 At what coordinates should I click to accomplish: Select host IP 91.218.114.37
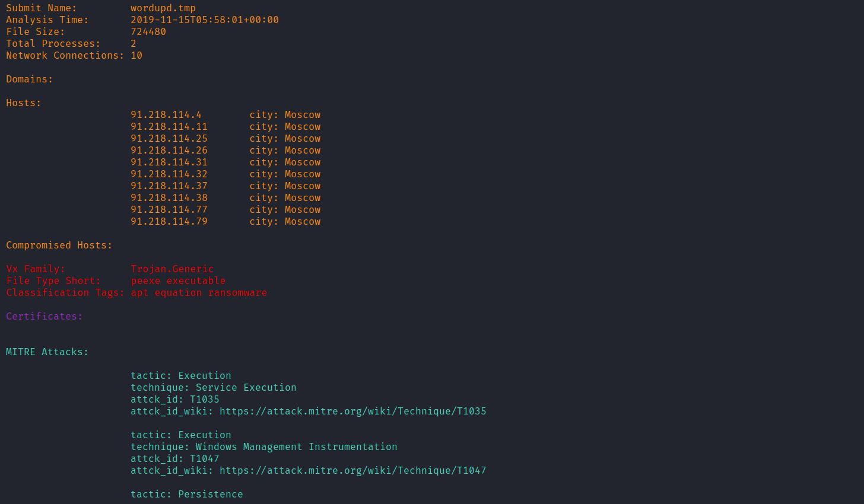tap(169, 186)
